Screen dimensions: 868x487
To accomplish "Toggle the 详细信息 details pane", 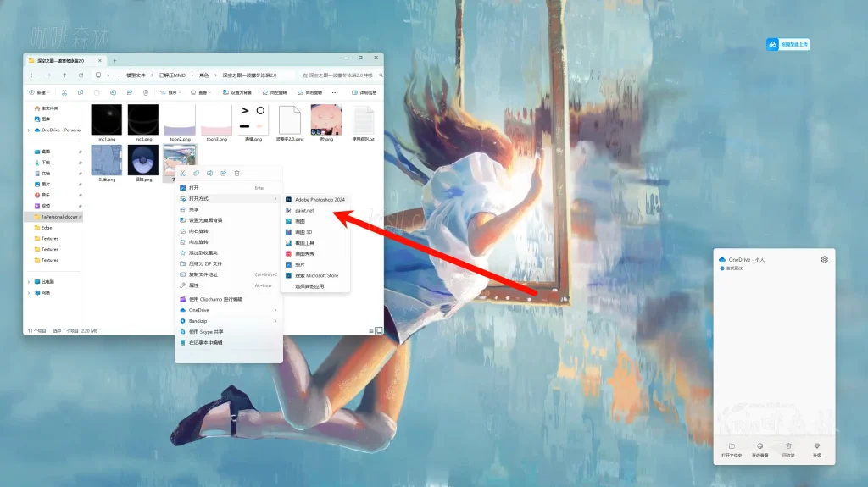I will (x=364, y=92).
